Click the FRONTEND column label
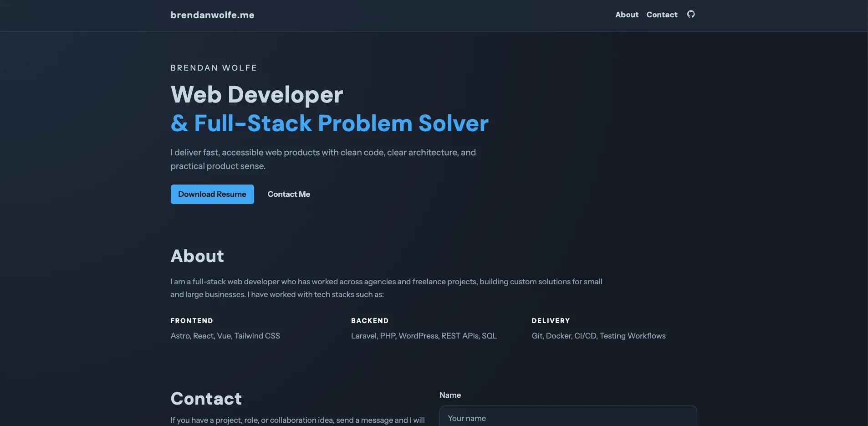 (192, 321)
